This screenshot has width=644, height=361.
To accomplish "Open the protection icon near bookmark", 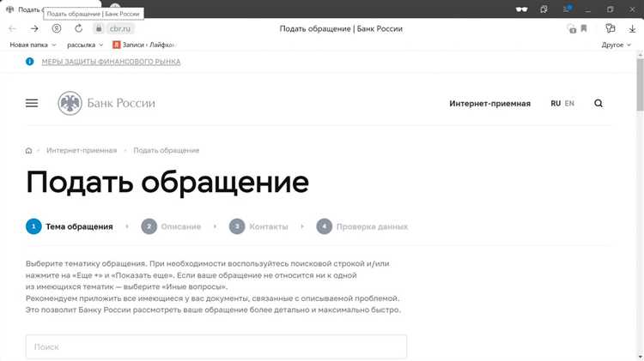I will [x=571, y=28].
